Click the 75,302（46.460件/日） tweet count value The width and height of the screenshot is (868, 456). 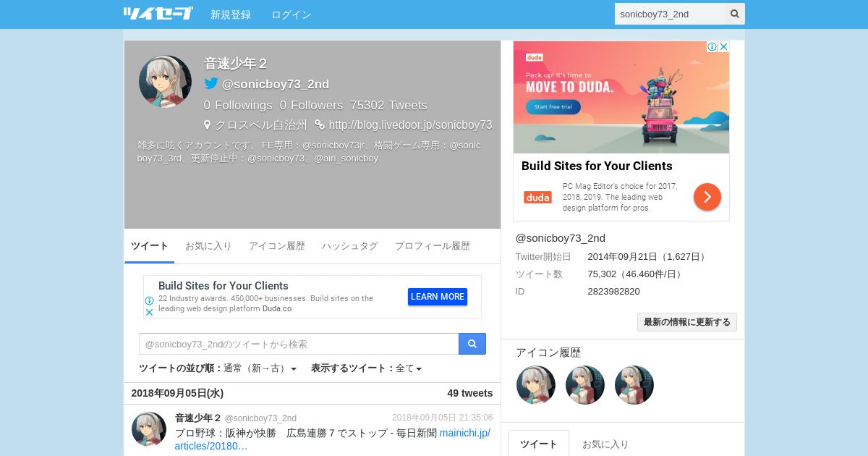(637, 274)
